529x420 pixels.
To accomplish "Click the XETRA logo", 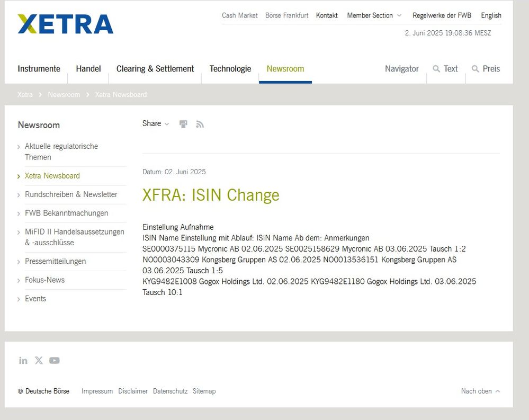I will pyautogui.click(x=65, y=24).
